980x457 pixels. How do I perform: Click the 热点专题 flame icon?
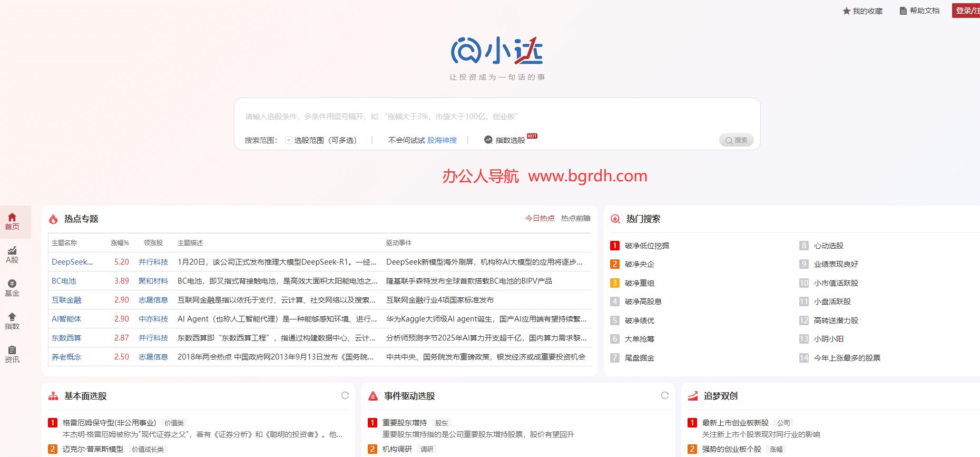tap(53, 219)
